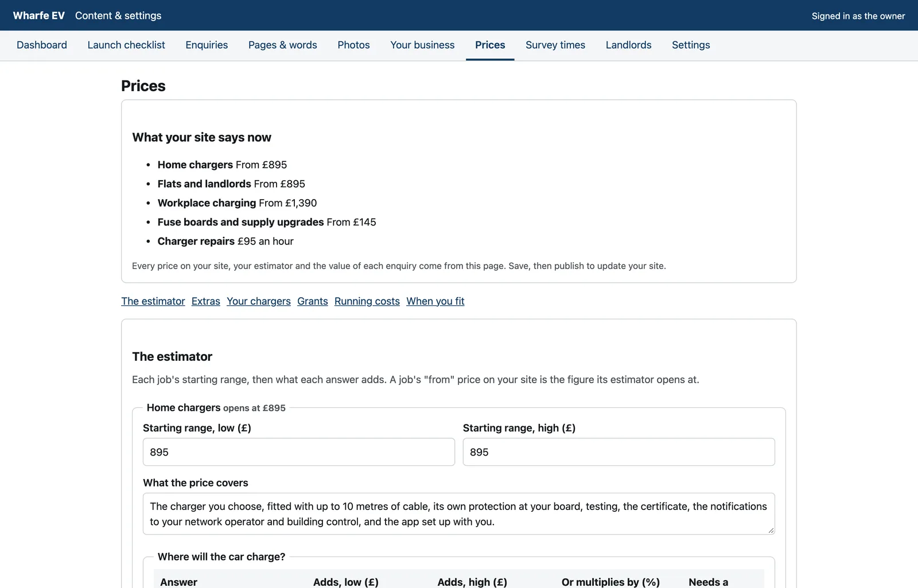This screenshot has height=588, width=918.
Task: Click the Or multiplies by (%) header
Action: pyautogui.click(x=610, y=582)
